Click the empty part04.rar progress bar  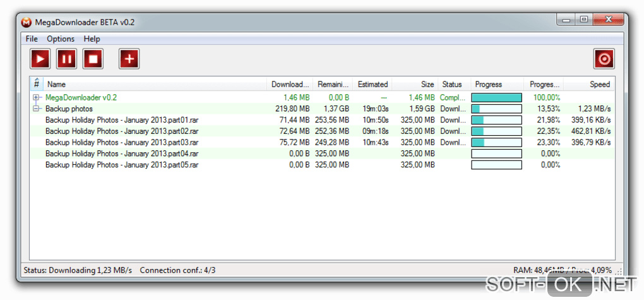[x=496, y=153]
